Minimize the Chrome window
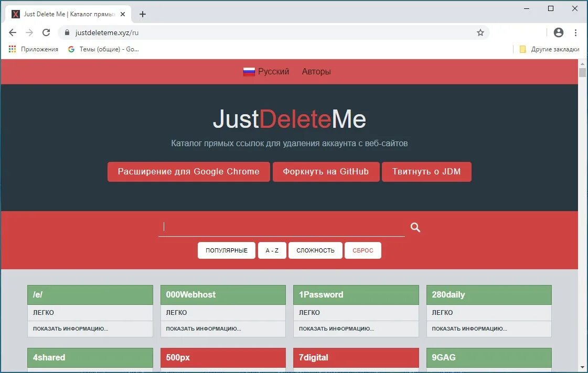Image resolution: width=588 pixels, height=373 pixels. (x=527, y=8)
